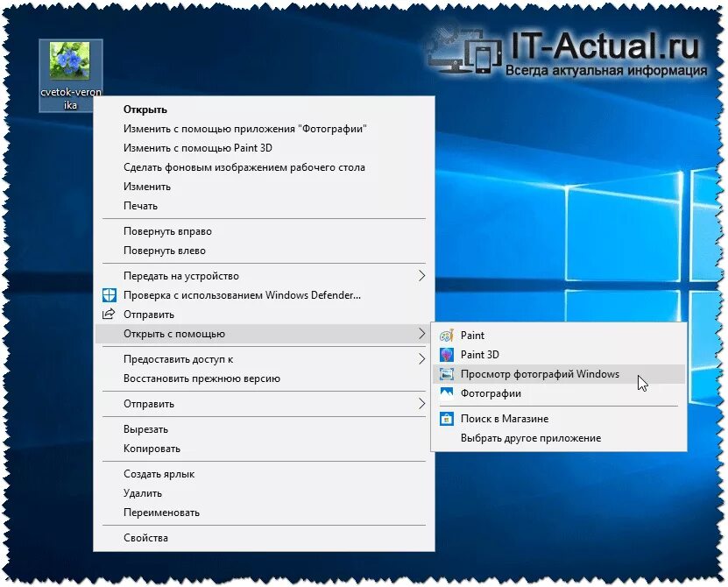The height and width of the screenshot is (587, 728).
Task: Open the Отправить entry above Вырезать
Action: [264, 404]
